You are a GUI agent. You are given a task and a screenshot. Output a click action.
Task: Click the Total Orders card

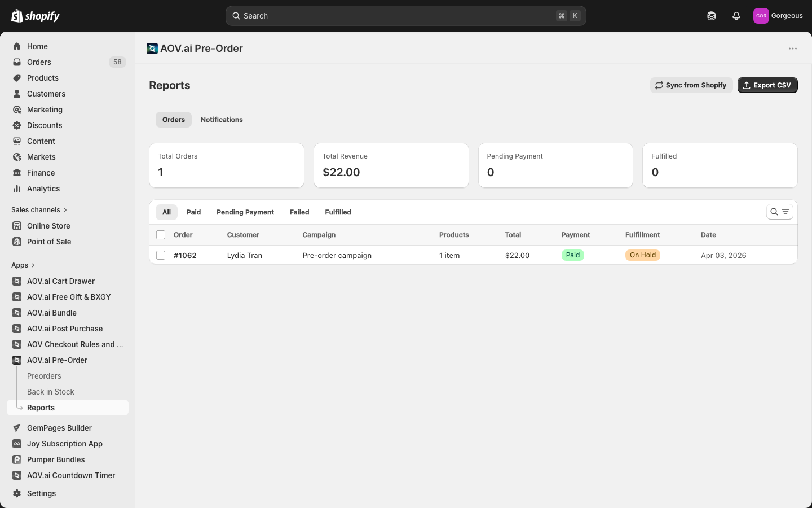[227, 165]
